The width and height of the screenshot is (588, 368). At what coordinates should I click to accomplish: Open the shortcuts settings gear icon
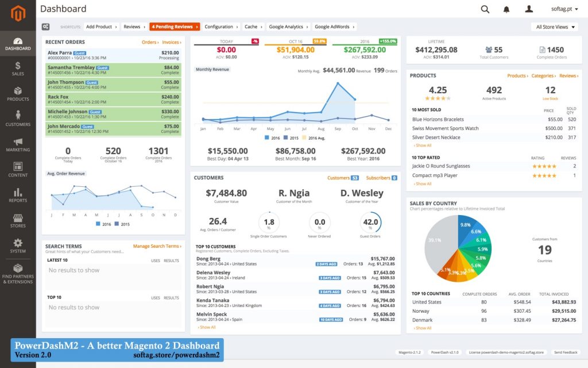pos(46,26)
